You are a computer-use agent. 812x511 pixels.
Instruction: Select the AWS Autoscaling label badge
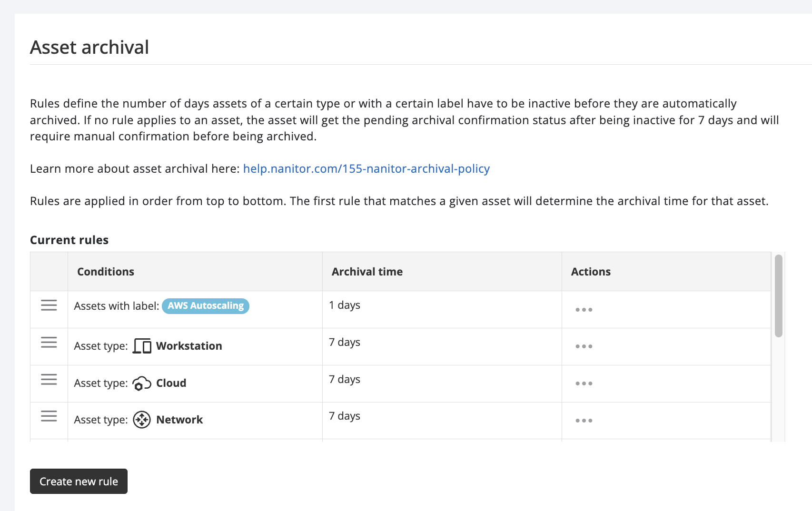pyautogui.click(x=205, y=306)
